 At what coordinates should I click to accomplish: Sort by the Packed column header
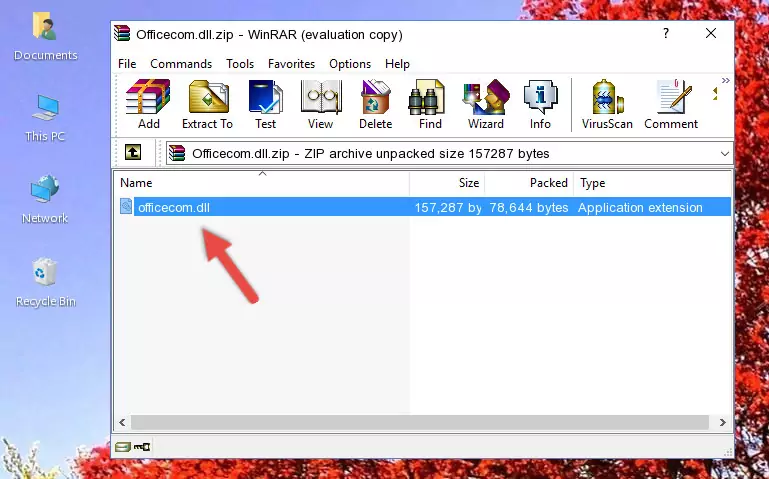[x=529, y=183]
